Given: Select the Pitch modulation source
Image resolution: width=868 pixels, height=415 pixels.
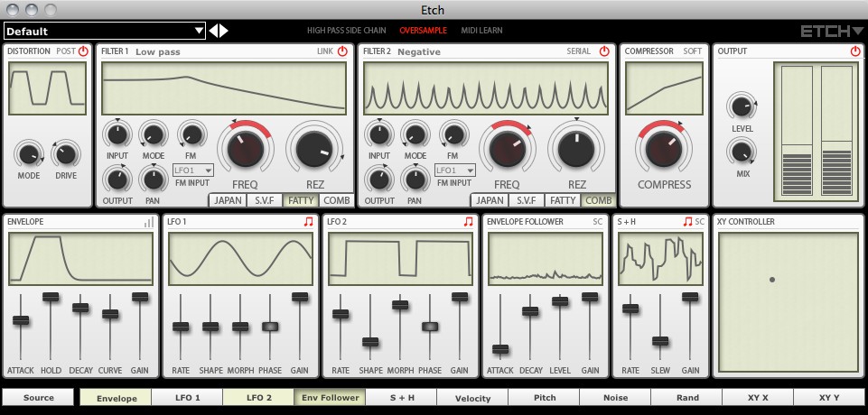Looking at the screenshot, I should 544,397.
